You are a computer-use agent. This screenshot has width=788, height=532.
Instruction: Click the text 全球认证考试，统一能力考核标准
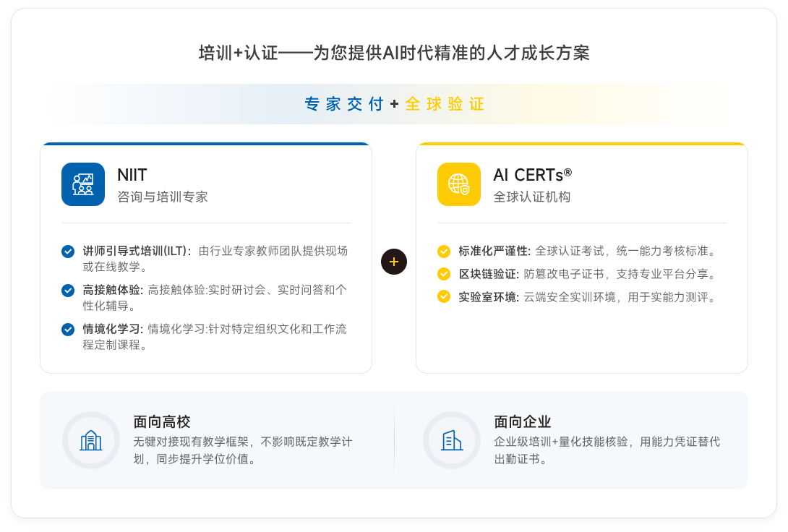(x=625, y=251)
